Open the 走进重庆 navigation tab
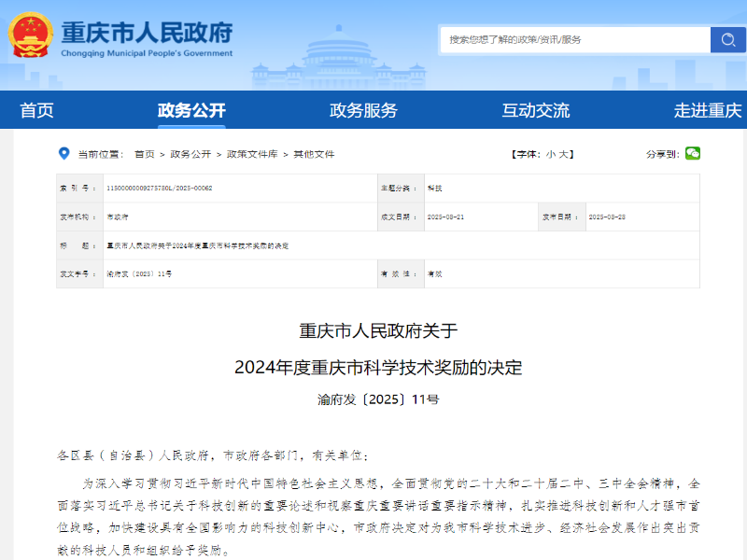The height and width of the screenshot is (560, 747). point(708,110)
